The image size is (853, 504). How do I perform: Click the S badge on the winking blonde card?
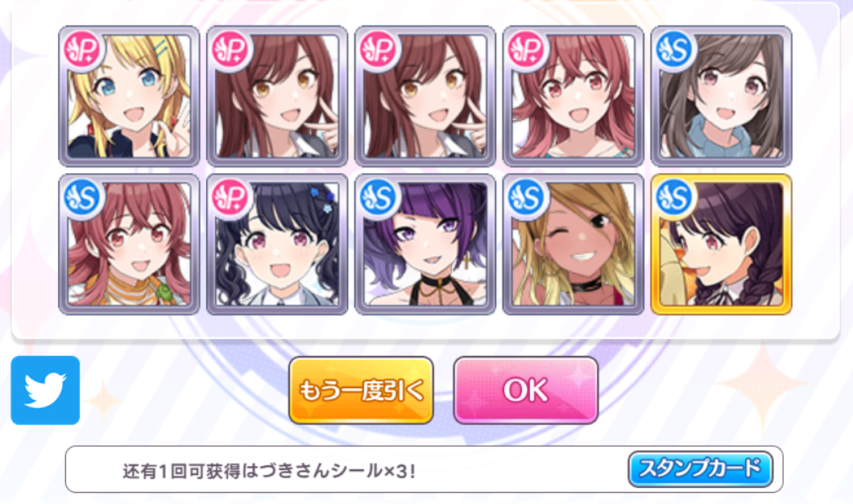(527, 197)
